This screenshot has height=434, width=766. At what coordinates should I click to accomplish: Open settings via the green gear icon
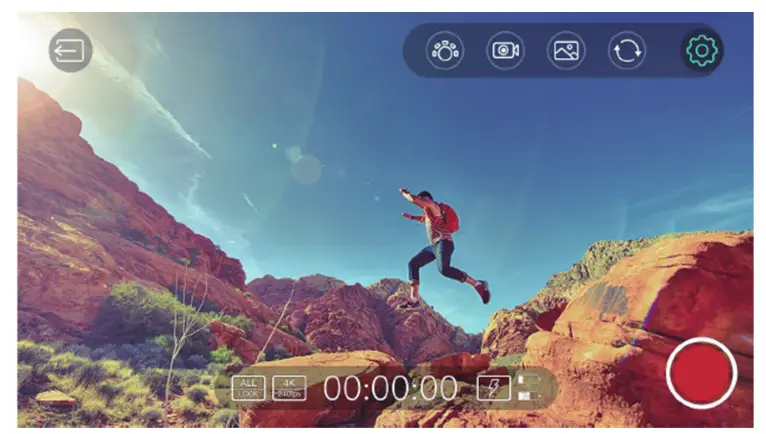point(702,50)
